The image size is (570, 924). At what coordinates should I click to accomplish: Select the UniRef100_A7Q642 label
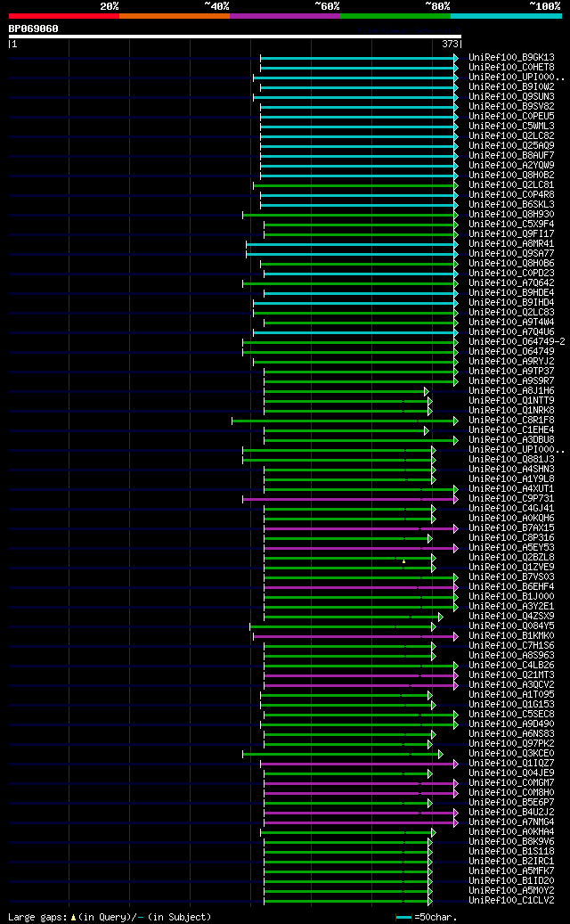(512, 282)
